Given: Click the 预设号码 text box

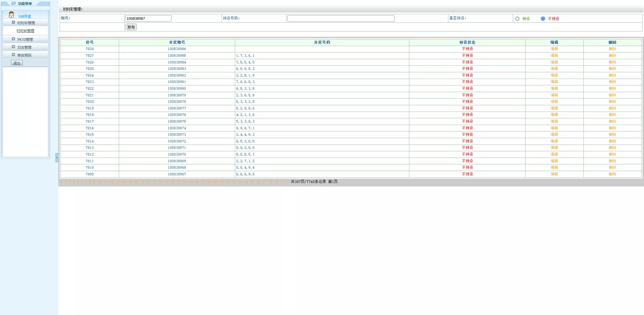Looking at the screenshot, I should pyautogui.click(x=341, y=18).
